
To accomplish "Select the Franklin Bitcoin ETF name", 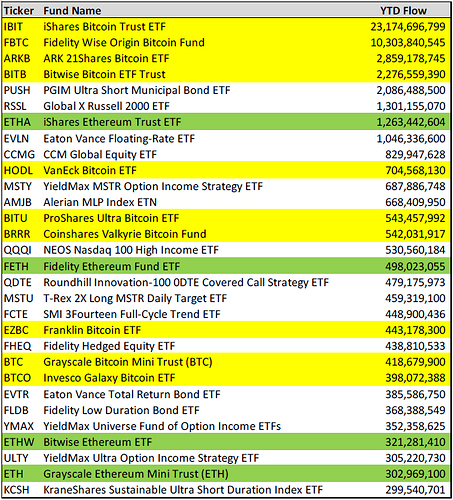I will coord(92,330).
